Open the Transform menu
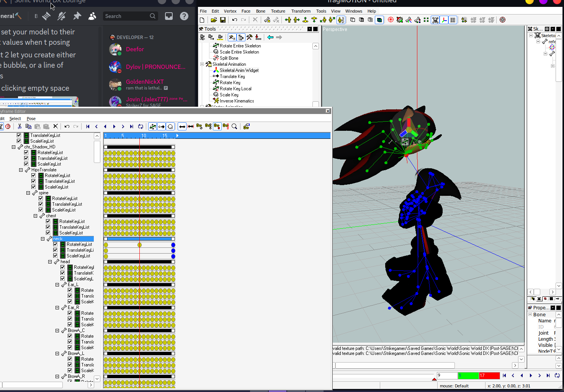Screen dimensions: 564x392 [x=301, y=11]
